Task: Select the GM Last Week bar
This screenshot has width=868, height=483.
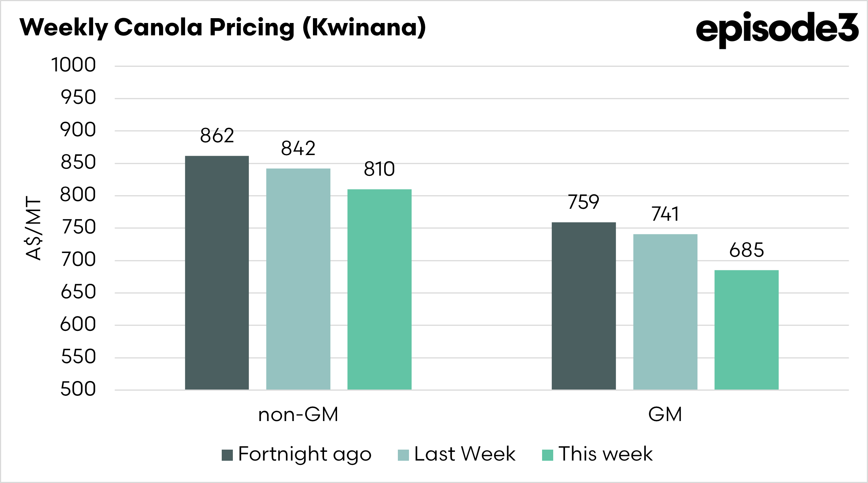Action: pyautogui.click(x=665, y=312)
